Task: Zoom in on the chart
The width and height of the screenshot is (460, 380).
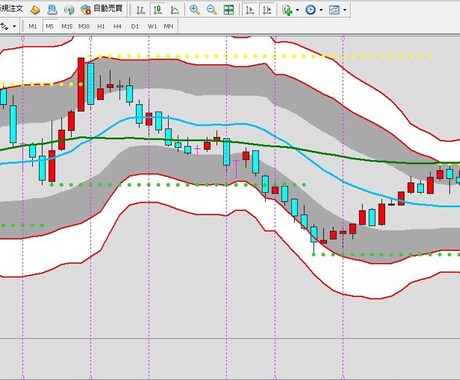Action: coord(194,10)
